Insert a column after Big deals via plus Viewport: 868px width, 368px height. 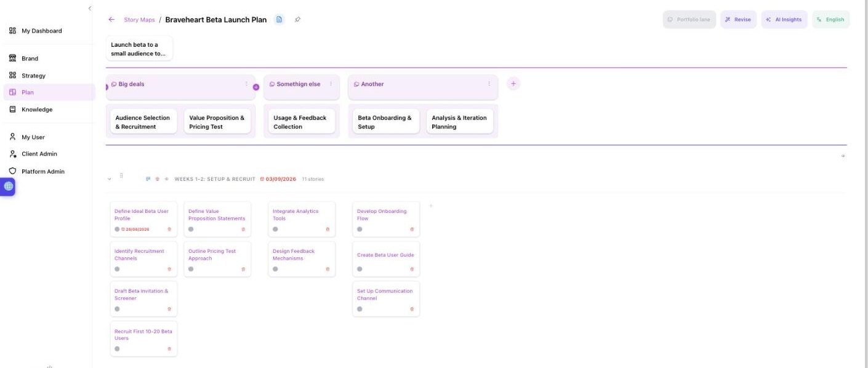(256, 87)
